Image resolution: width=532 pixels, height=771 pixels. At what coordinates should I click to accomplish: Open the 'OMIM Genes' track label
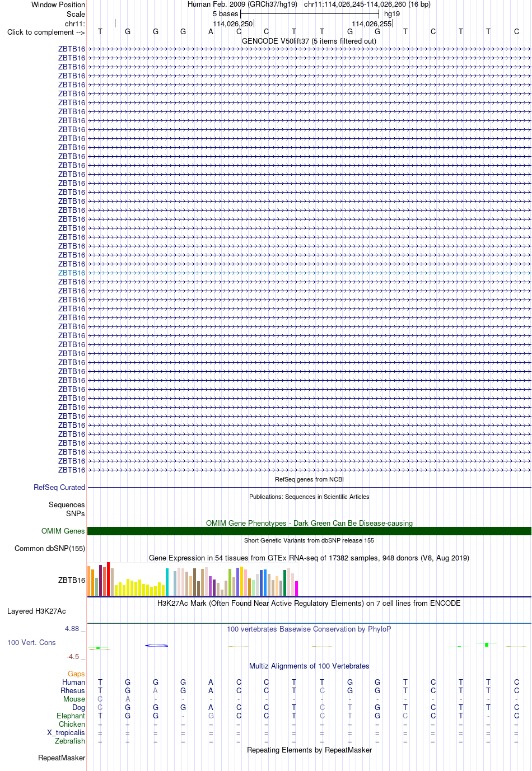pos(63,531)
